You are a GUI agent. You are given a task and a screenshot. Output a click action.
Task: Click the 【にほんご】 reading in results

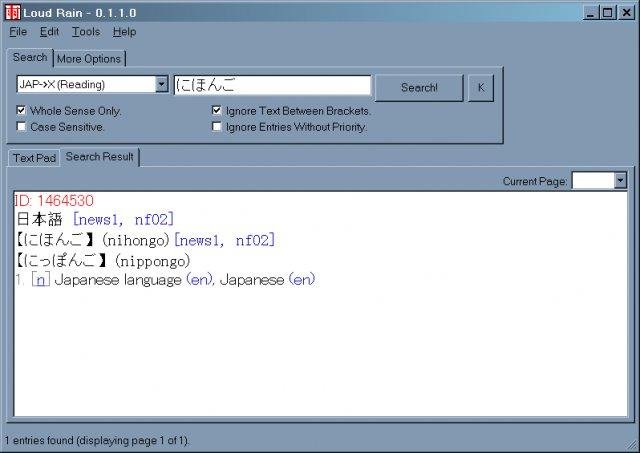(56, 240)
